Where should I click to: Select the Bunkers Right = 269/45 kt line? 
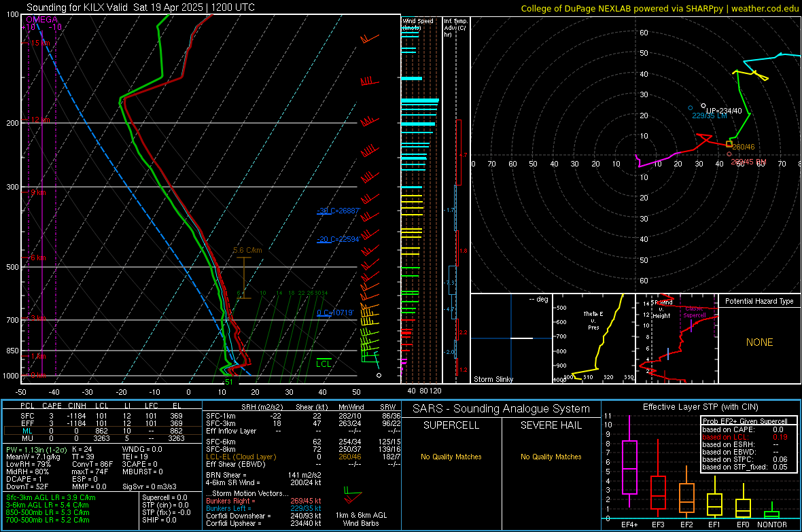264,501
